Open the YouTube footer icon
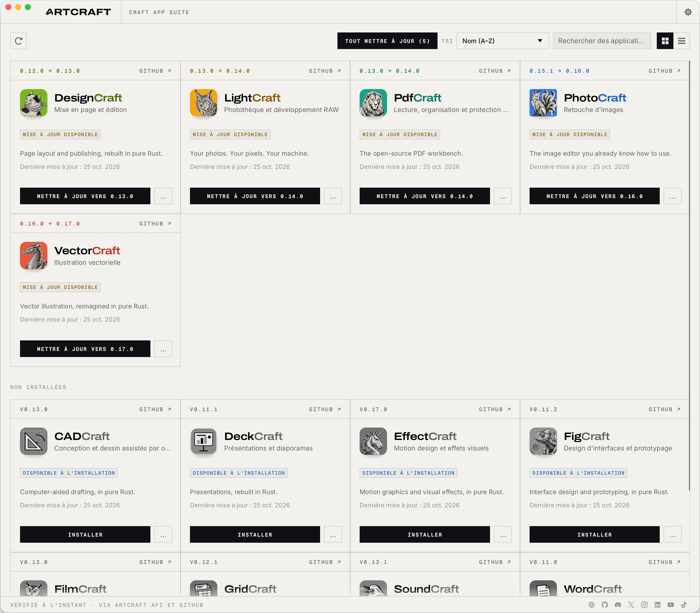The height and width of the screenshot is (613, 700). 670,605
